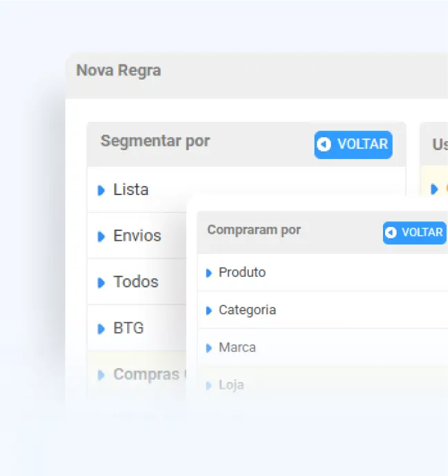Click the blue arrow beside Lista
This screenshot has height=476, width=448.
(102, 190)
